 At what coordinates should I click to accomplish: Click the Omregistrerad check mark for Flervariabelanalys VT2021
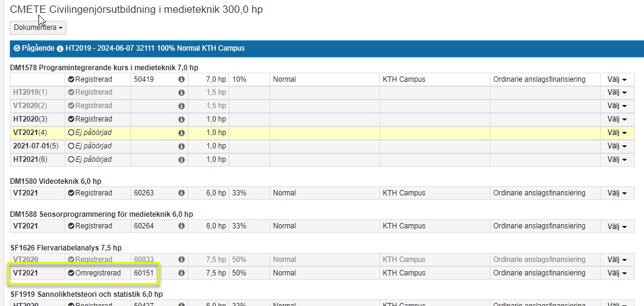click(x=71, y=273)
